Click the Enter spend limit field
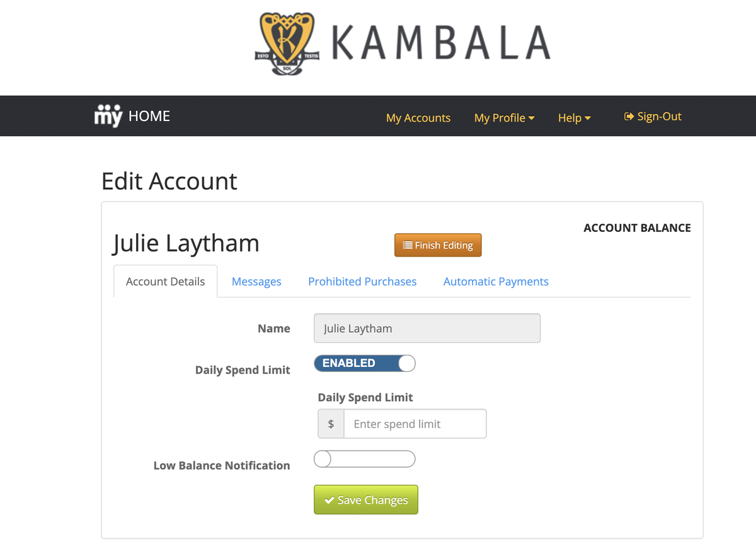This screenshot has height=556, width=756. coord(415,424)
